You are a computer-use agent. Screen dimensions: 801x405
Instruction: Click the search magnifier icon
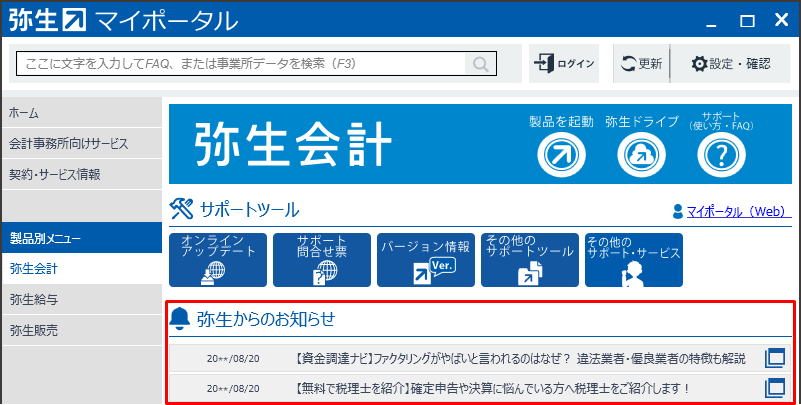(x=481, y=64)
